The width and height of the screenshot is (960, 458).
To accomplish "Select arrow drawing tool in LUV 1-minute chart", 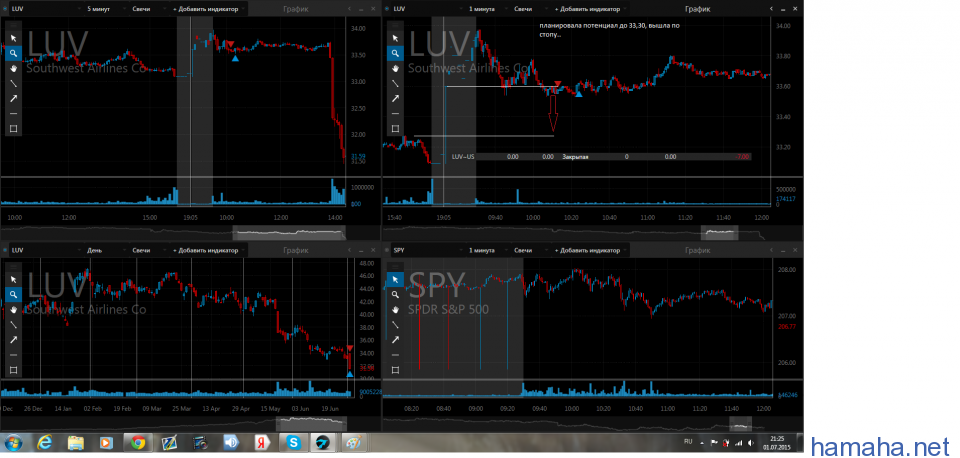I will tap(396, 99).
